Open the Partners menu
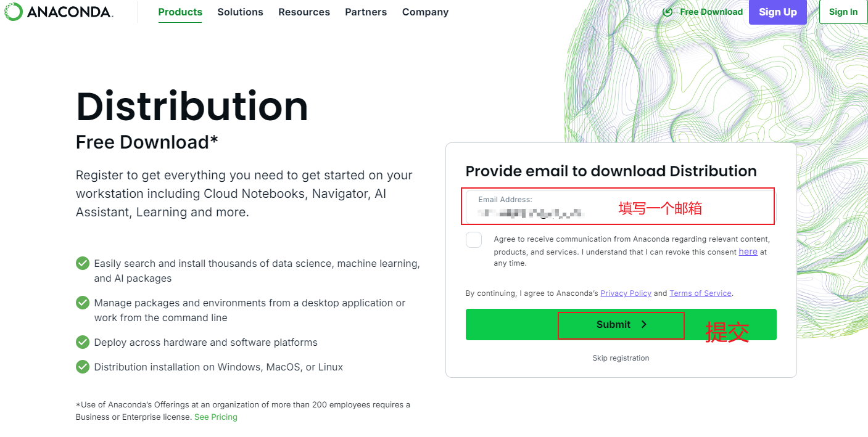The height and width of the screenshot is (437, 868). pos(366,12)
